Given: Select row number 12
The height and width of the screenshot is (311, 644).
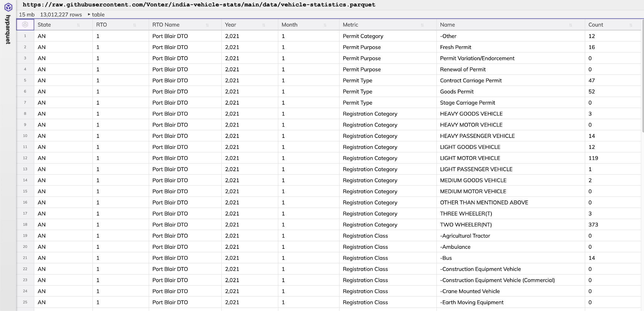Looking at the screenshot, I should pos(25,158).
